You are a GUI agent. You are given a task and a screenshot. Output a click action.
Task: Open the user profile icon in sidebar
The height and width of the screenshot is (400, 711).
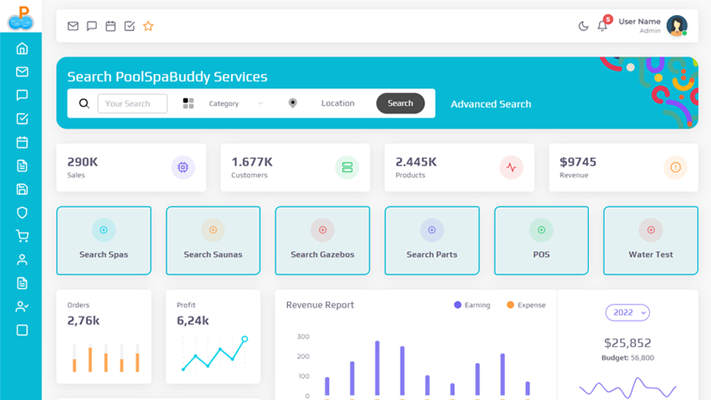point(22,260)
